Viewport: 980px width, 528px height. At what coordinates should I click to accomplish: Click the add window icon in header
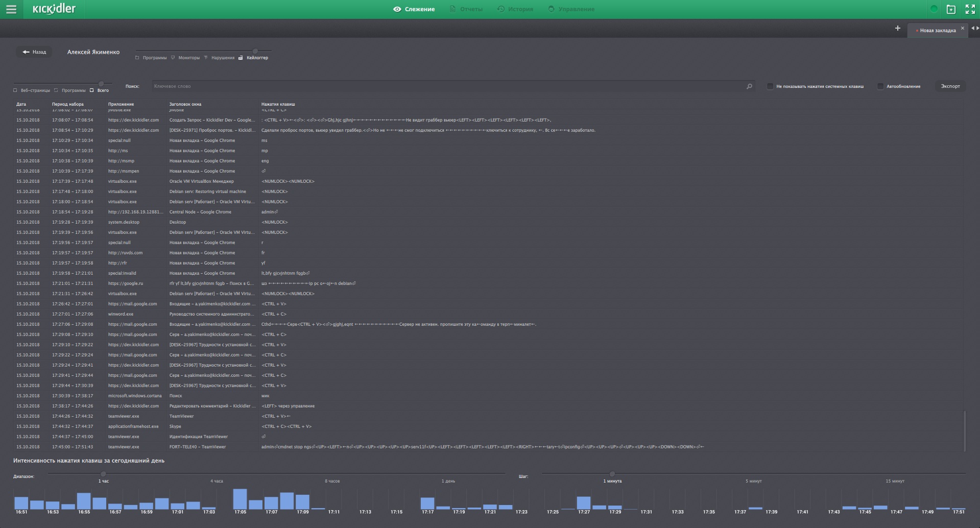pos(951,9)
